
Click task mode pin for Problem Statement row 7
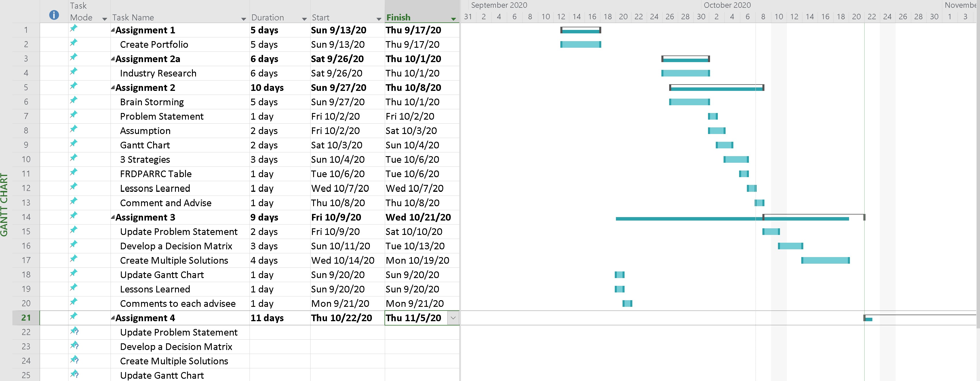(73, 114)
